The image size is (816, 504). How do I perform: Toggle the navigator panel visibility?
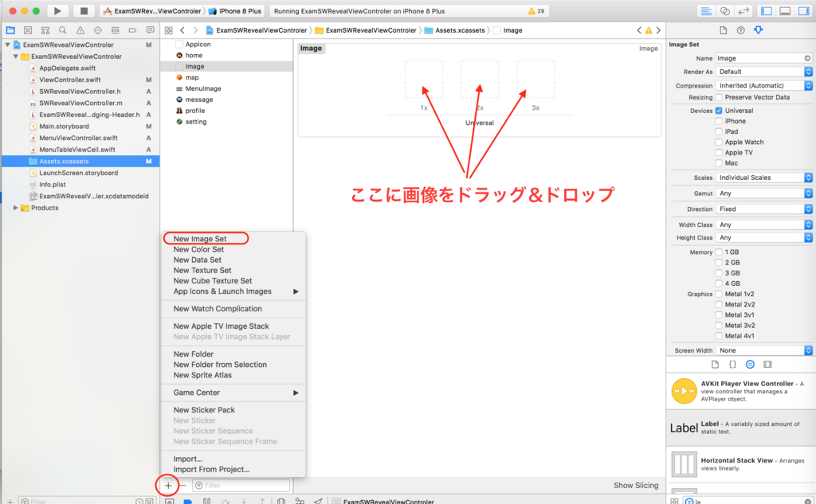(x=767, y=11)
